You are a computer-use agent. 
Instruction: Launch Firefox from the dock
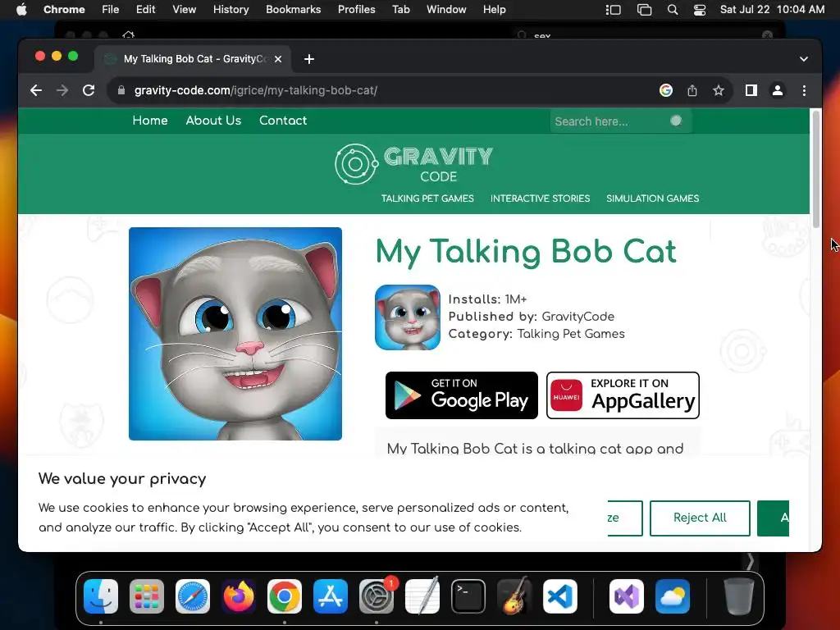(239, 596)
